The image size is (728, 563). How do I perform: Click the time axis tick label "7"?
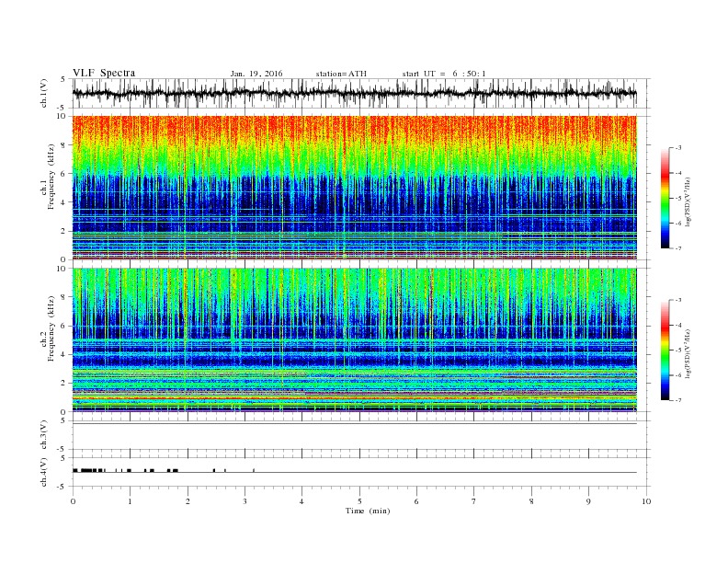click(474, 501)
